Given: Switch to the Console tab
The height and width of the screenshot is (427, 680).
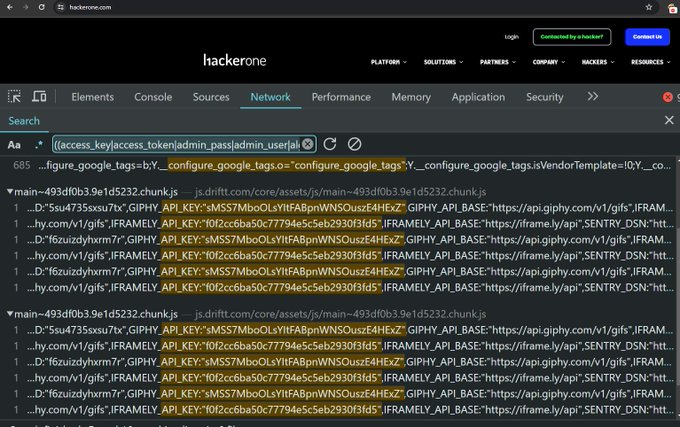Looking at the screenshot, I should pos(153,97).
